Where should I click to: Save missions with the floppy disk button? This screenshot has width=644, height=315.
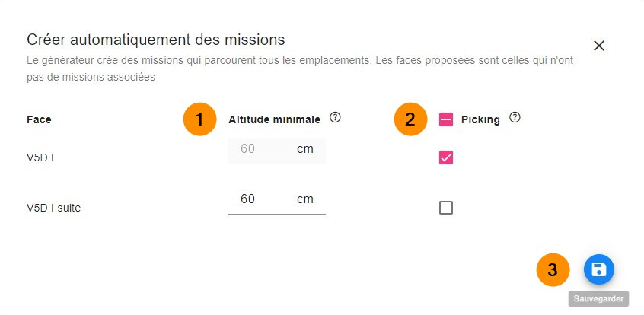[598, 269]
